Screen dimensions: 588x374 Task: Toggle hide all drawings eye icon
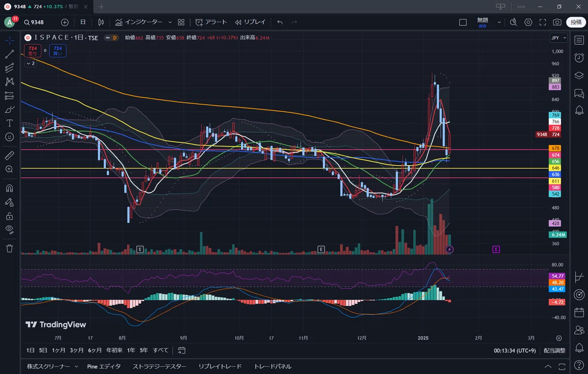9,229
